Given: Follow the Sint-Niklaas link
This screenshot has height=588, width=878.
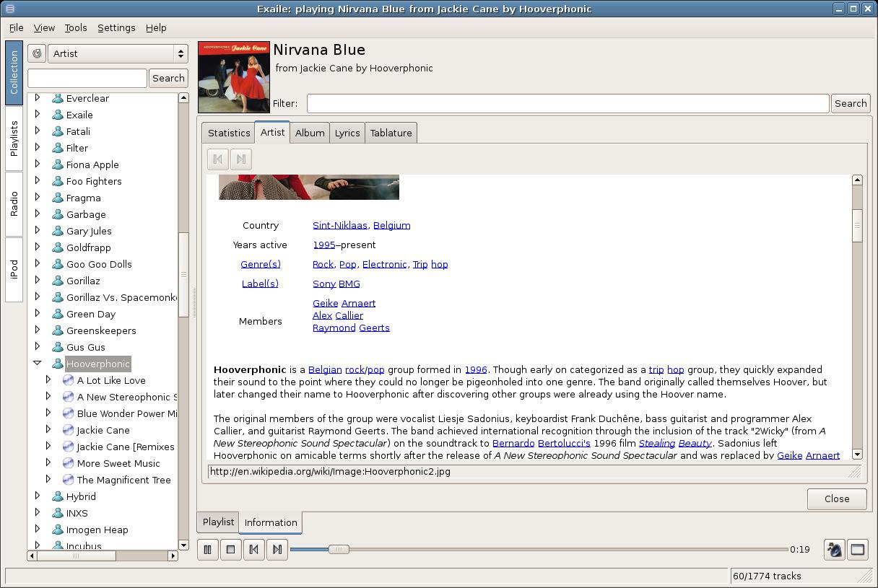Looking at the screenshot, I should (340, 225).
